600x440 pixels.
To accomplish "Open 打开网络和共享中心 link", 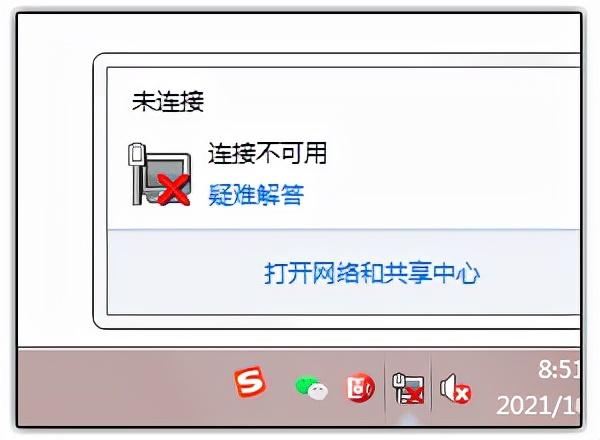I will click(x=372, y=273).
